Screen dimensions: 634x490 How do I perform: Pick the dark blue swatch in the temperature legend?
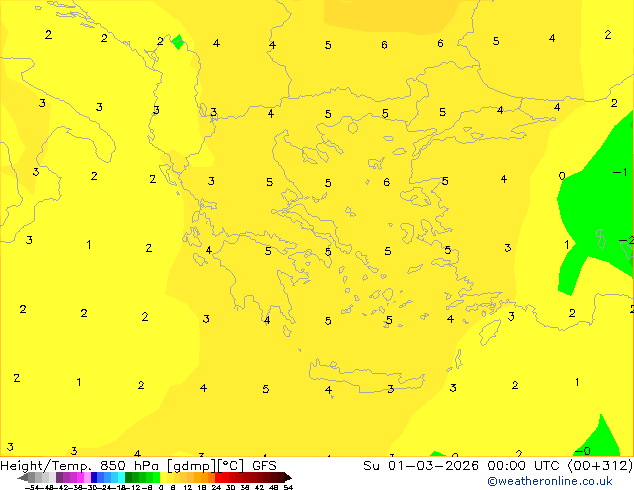coord(94,477)
